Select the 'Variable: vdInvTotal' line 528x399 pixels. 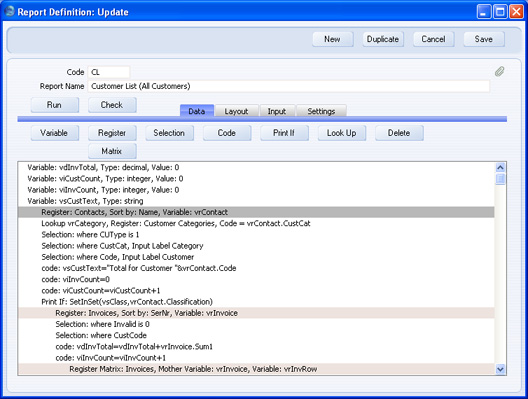click(x=256, y=167)
